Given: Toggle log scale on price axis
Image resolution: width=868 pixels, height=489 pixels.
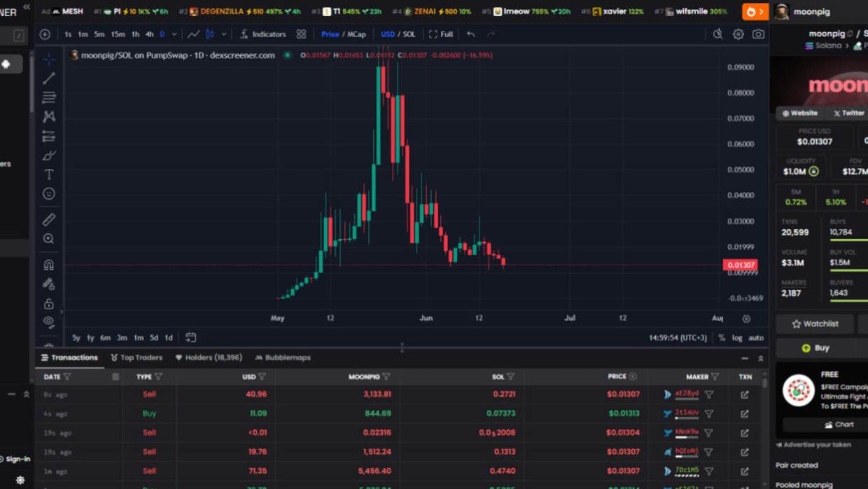Looking at the screenshot, I should point(737,338).
